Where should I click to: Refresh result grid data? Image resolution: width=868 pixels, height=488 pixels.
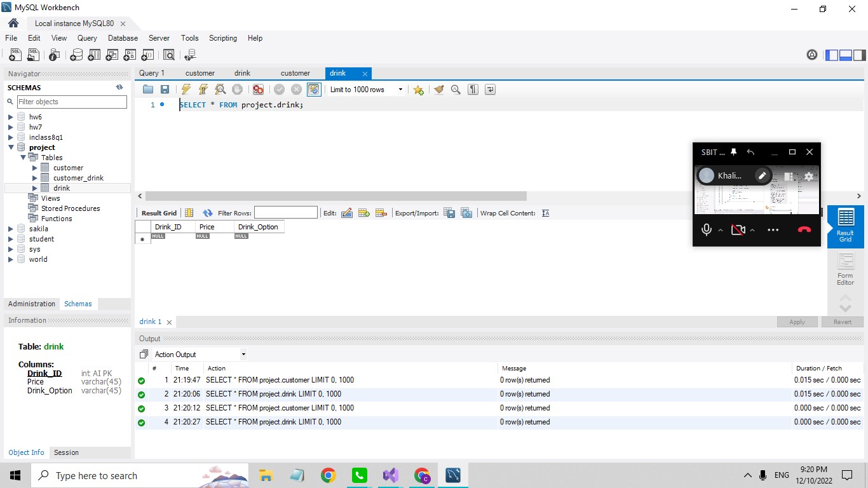pos(207,213)
